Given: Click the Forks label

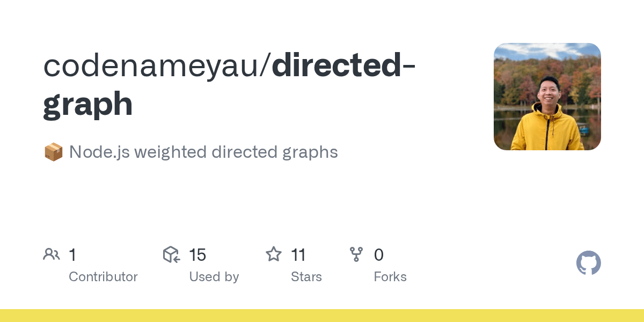Looking at the screenshot, I should (390, 277).
